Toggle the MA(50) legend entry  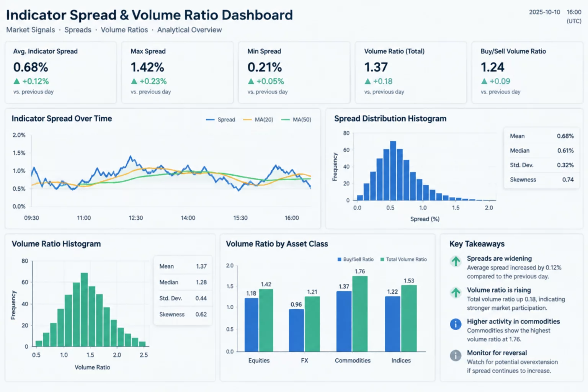(296, 119)
